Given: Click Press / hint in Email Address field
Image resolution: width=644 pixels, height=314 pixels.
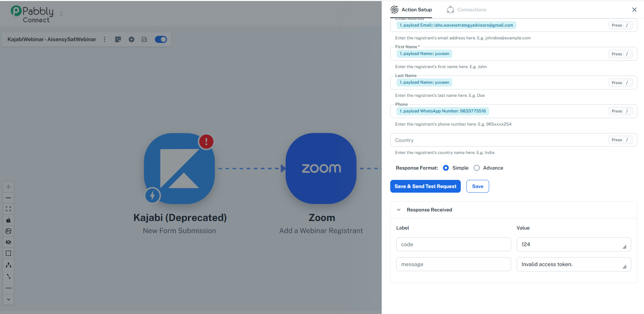Looking at the screenshot, I should pos(621,25).
